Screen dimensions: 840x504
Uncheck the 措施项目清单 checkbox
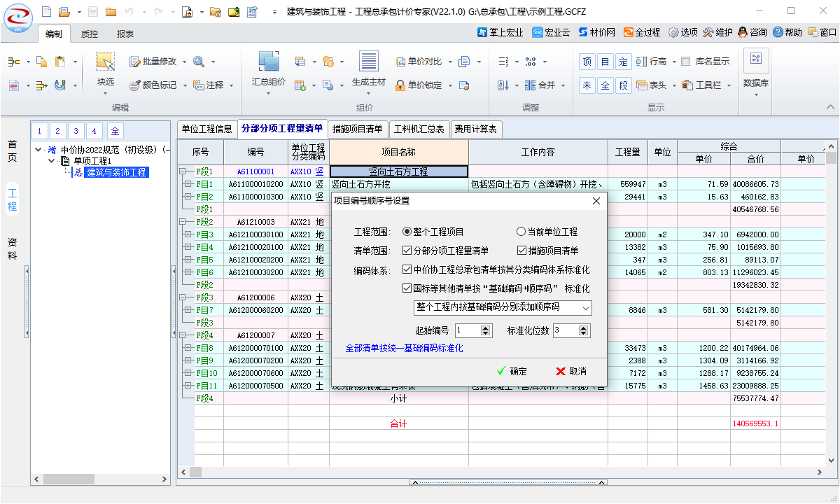(x=521, y=251)
